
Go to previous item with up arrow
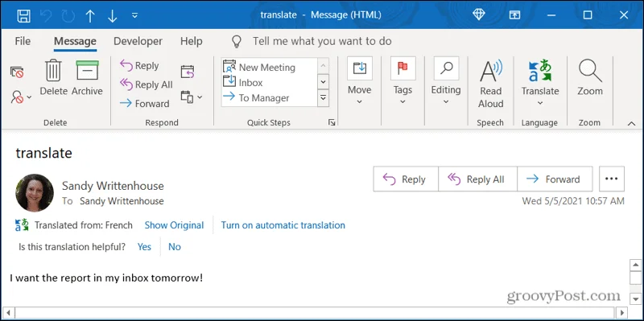[x=90, y=15]
